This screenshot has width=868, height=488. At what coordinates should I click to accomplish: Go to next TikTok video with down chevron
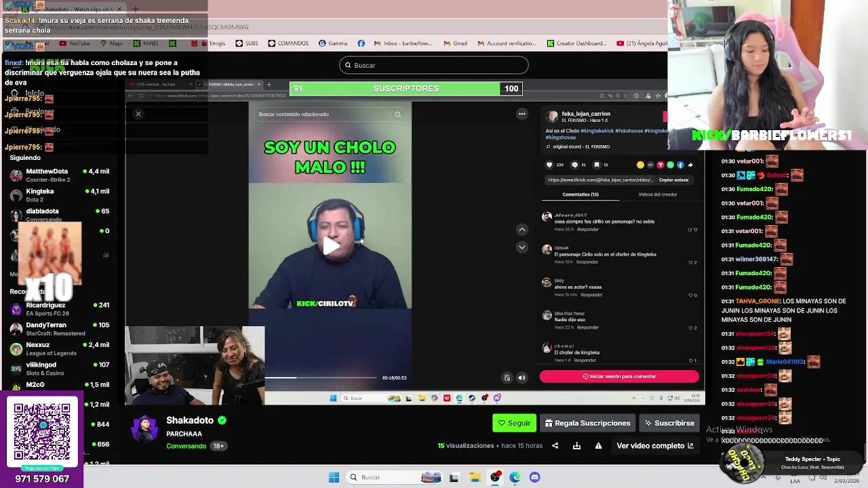[x=522, y=247]
